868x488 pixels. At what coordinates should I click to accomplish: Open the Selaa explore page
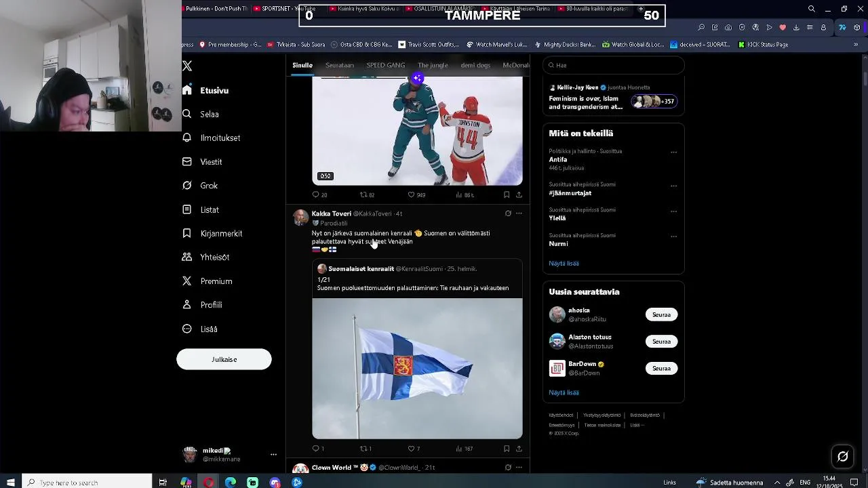tap(201, 114)
